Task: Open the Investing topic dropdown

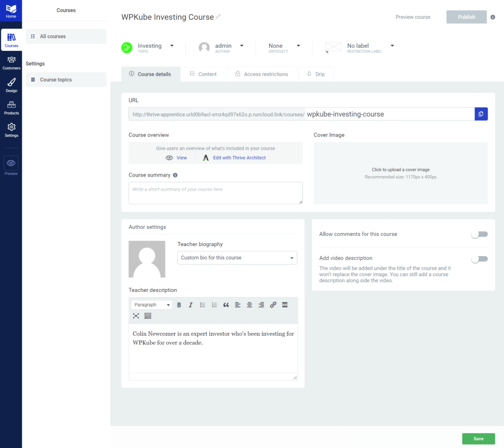Action: point(172,46)
